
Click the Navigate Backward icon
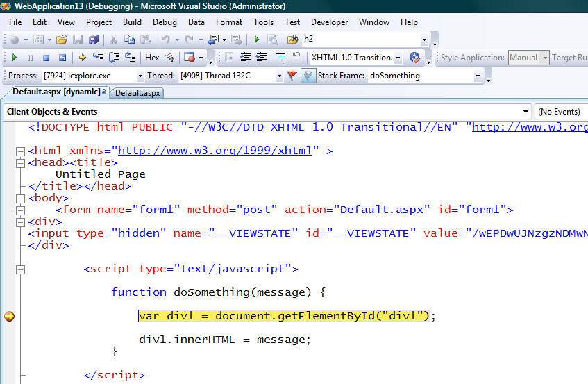point(214,40)
